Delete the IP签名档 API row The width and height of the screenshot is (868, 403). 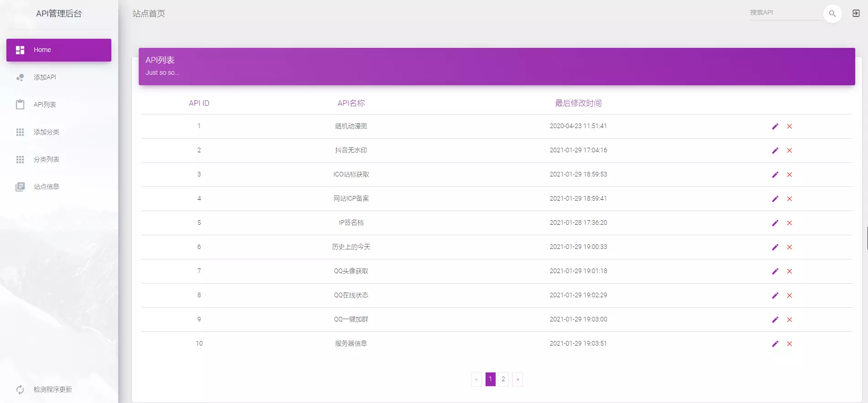tap(790, 223)
